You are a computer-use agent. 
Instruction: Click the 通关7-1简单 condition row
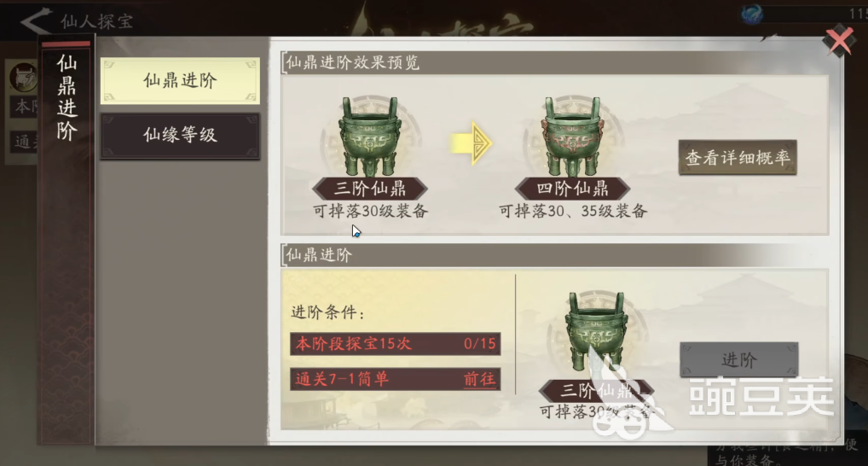[396, 379]
